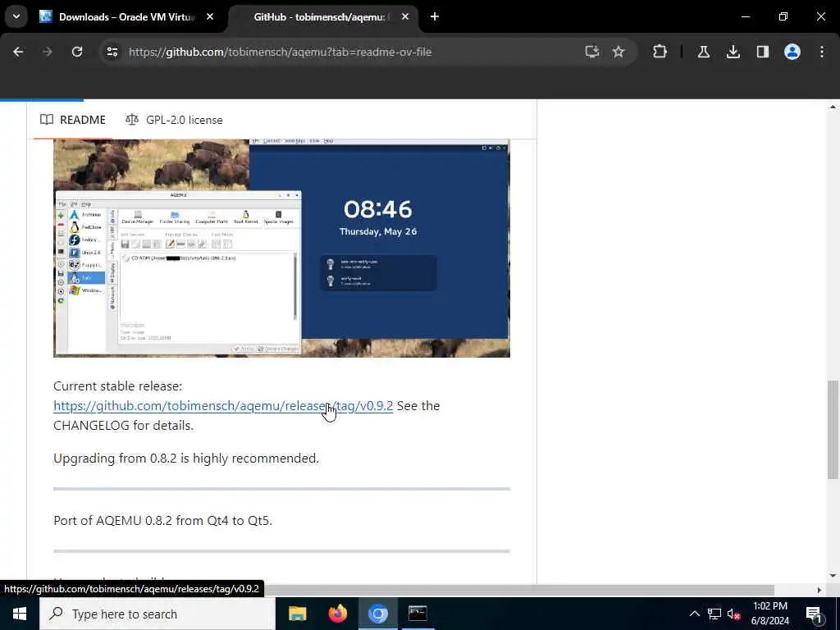Click the muted volume tray icon
This screenshot has width=840, height=630.
point(734,614)
